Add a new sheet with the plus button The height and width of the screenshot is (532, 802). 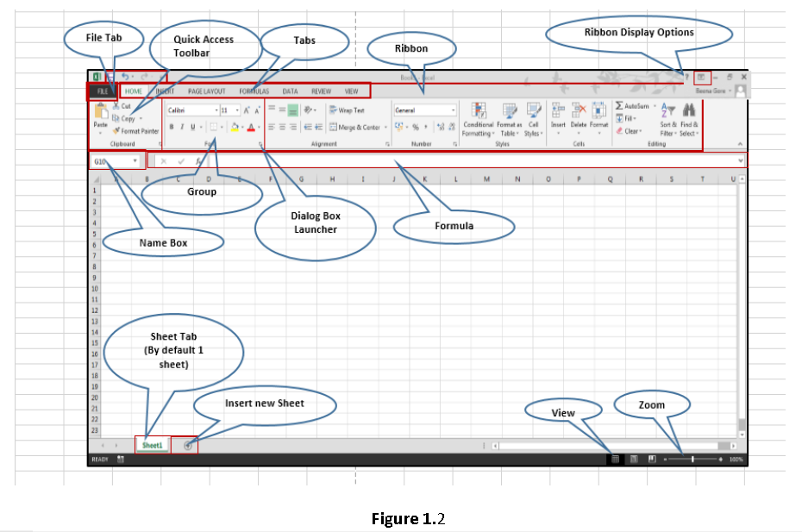(188, 446)
